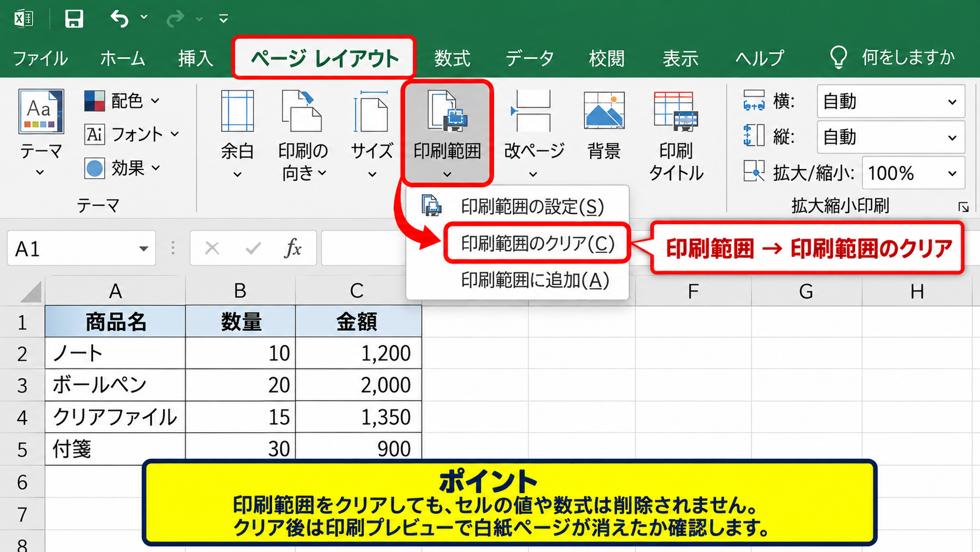Click the 何をしますか search box

(x=893, y=57)
